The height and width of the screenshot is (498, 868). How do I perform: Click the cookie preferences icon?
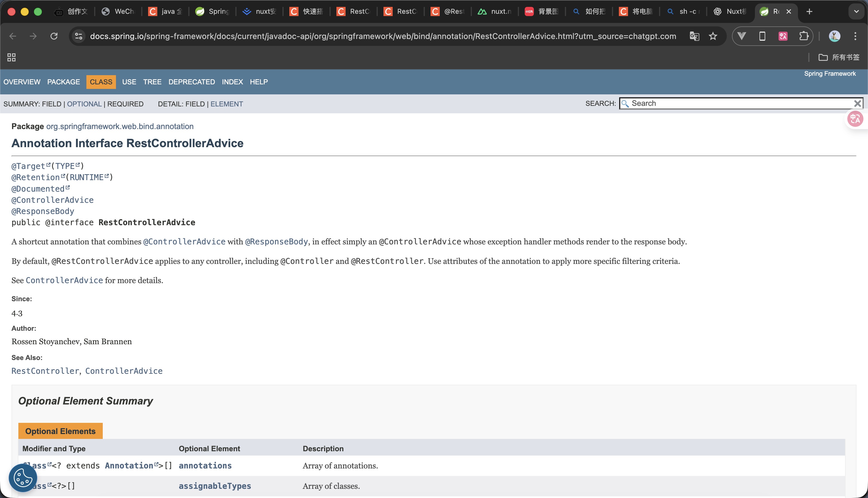point(23,477)
